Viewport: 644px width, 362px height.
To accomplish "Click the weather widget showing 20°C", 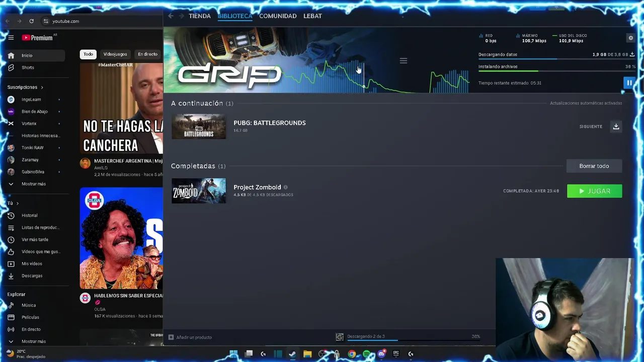I will [26, 354].
